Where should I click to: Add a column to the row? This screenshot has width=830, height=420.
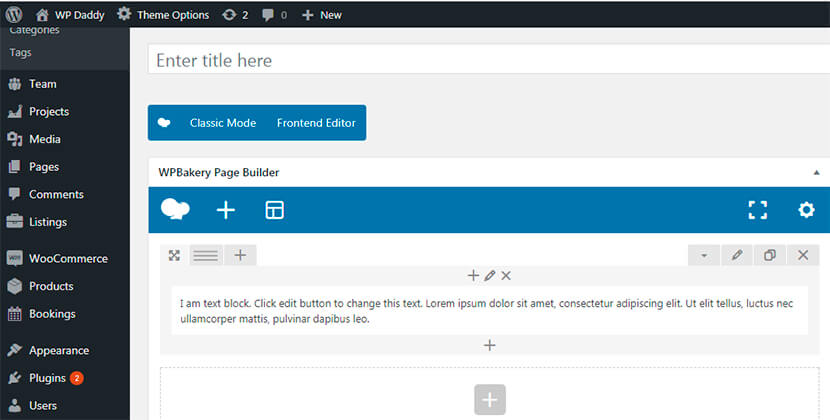[240, 255]
